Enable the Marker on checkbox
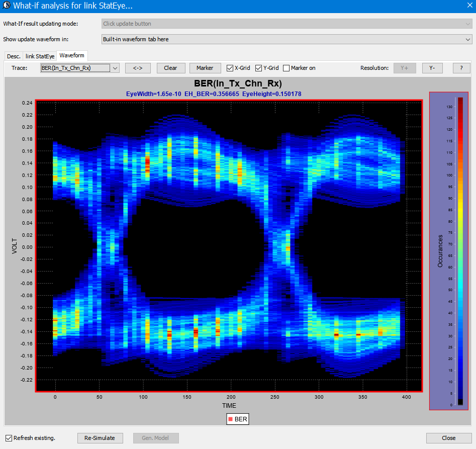The height and width of the screenshot is (449, 476). pos(287,68)
